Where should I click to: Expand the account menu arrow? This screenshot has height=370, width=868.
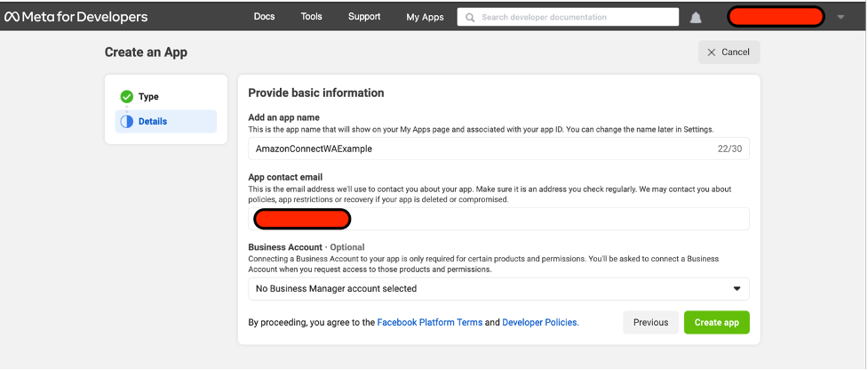(x=841, y=17)
